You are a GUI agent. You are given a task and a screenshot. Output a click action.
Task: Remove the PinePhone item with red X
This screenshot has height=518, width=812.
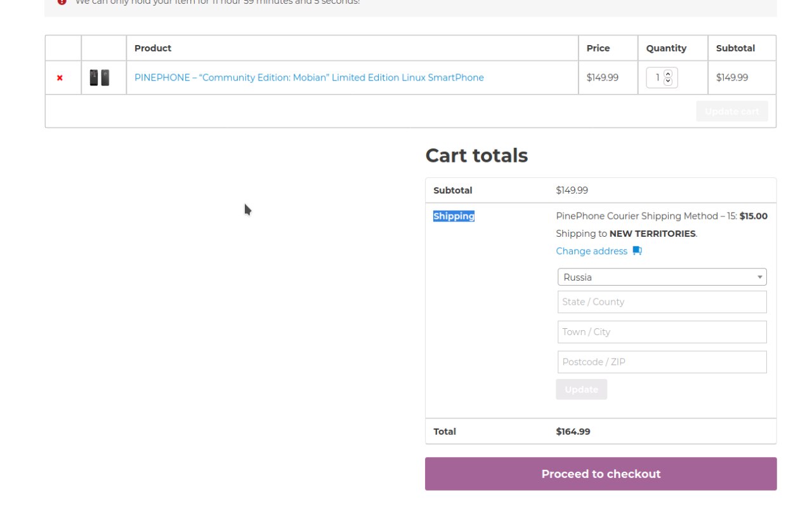coord(60,77)
